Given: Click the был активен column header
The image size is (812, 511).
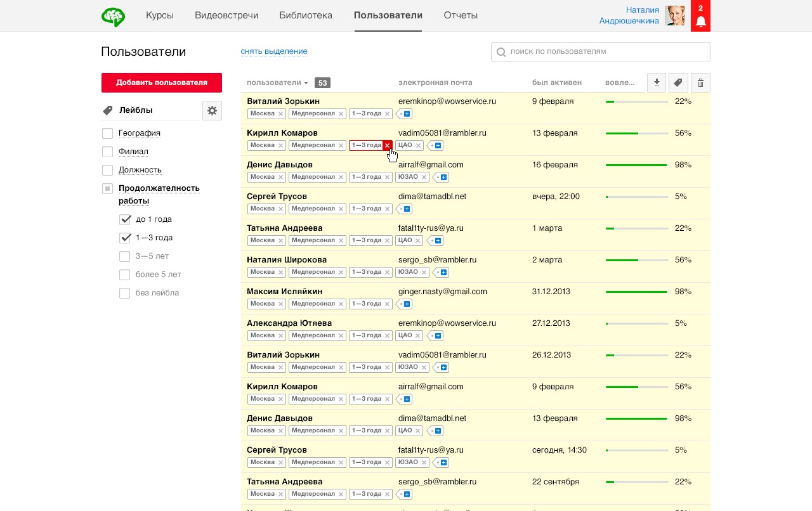Looking at the screenshot, I should pos(557,82).
